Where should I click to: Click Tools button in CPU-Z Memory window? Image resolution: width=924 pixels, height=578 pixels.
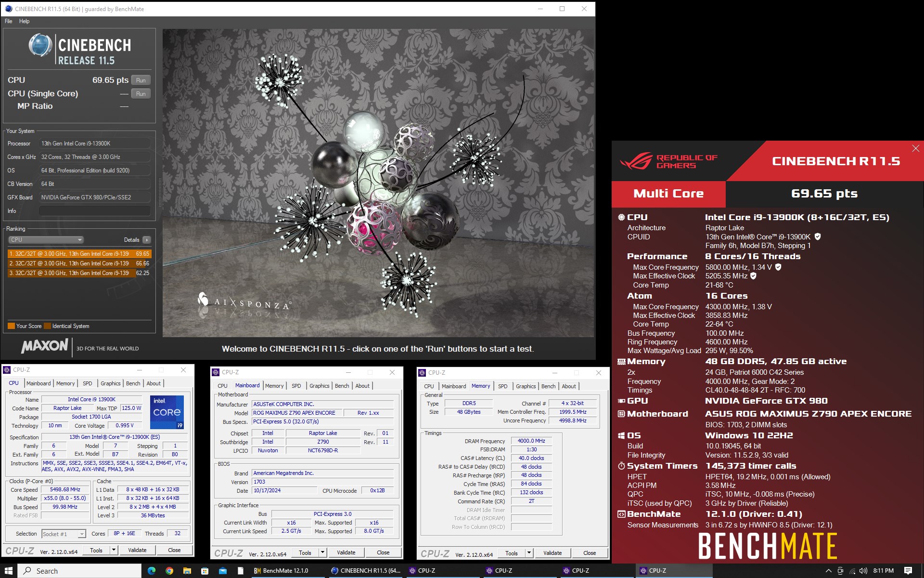coord(512,553)
